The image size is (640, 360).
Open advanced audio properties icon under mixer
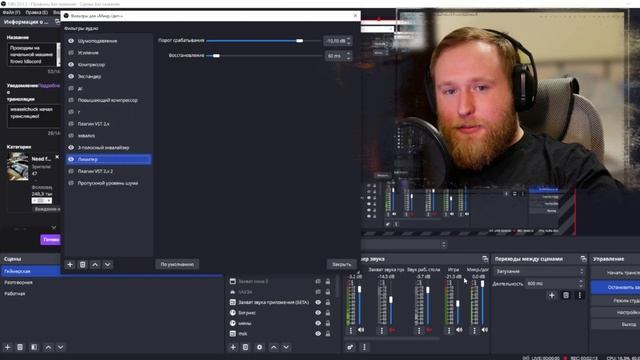click(x=350, y=347)
